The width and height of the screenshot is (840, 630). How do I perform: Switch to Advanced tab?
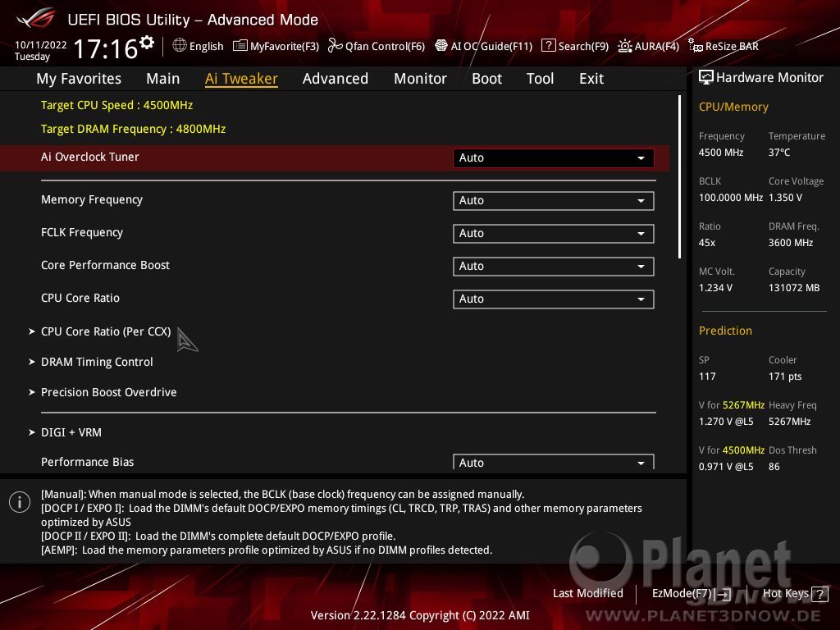tap(336, 79)
